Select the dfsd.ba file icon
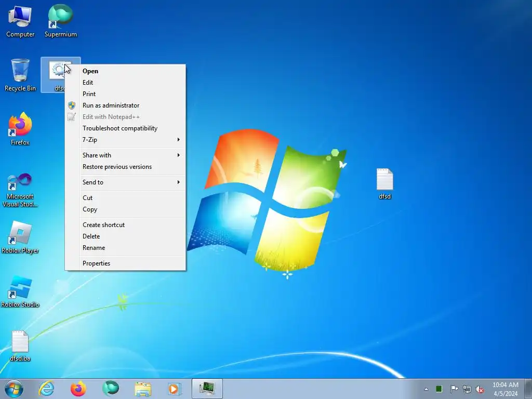The height and width of the screenshot is (399, 532). click(x=20, y=345)
